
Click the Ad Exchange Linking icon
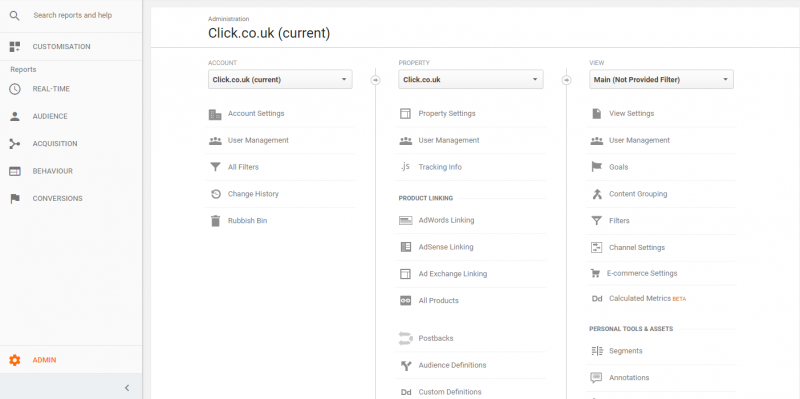pos(405,274)
